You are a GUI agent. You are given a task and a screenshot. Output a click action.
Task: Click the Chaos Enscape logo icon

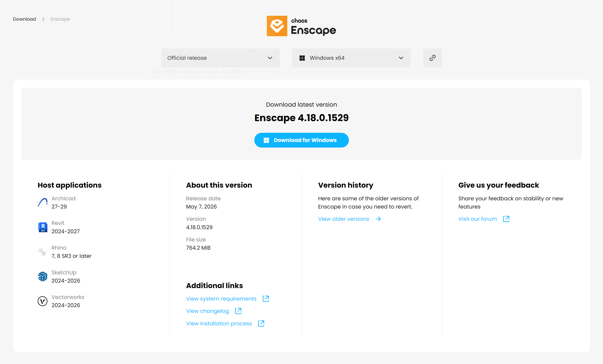coord(277,26)
